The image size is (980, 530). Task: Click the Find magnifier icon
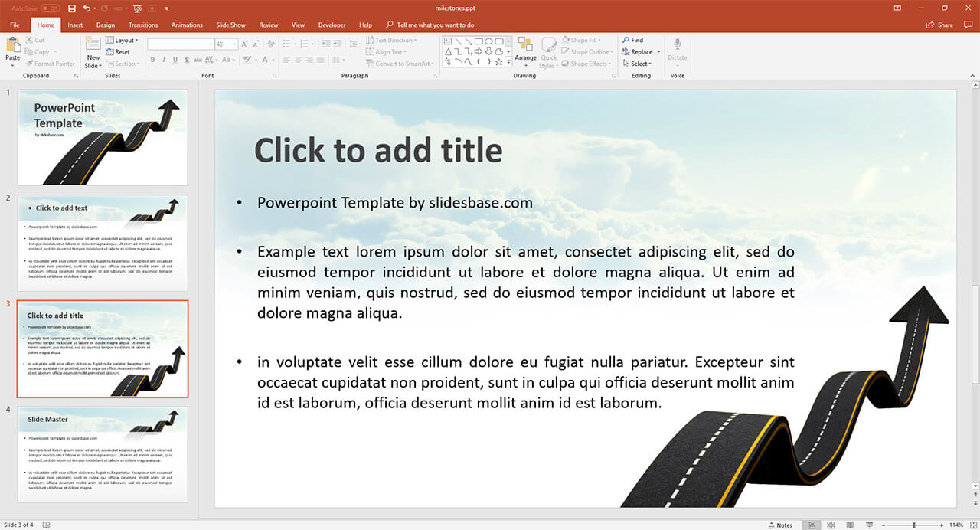point(626,40)
